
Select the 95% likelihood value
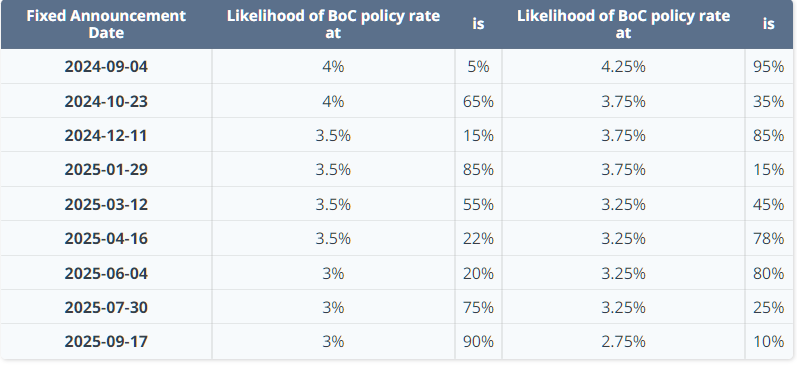pos(768,67)
